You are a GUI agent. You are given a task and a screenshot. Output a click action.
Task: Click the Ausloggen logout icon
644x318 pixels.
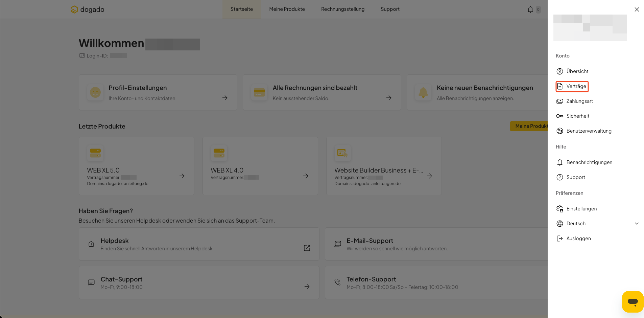click(x=560, y=238)
